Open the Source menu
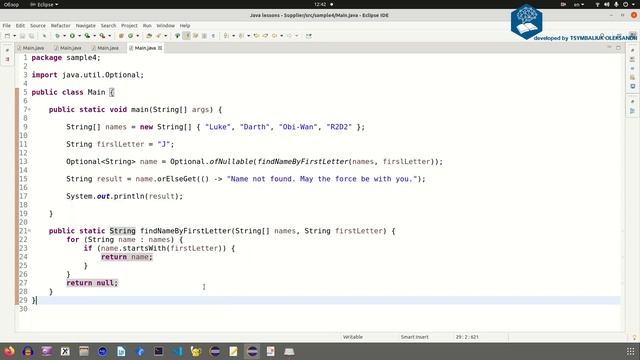The height and width of the screenshot is (360, 640). 38,25
